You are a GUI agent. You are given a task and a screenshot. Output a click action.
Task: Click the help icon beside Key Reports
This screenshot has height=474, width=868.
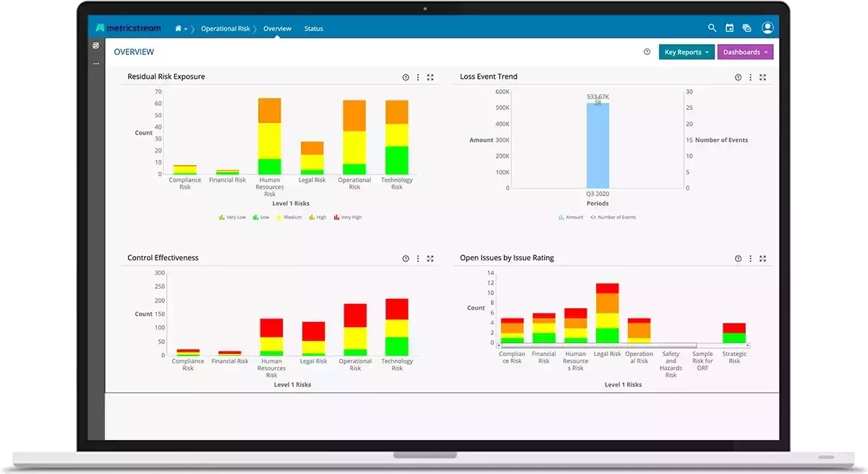pos(647,52)
